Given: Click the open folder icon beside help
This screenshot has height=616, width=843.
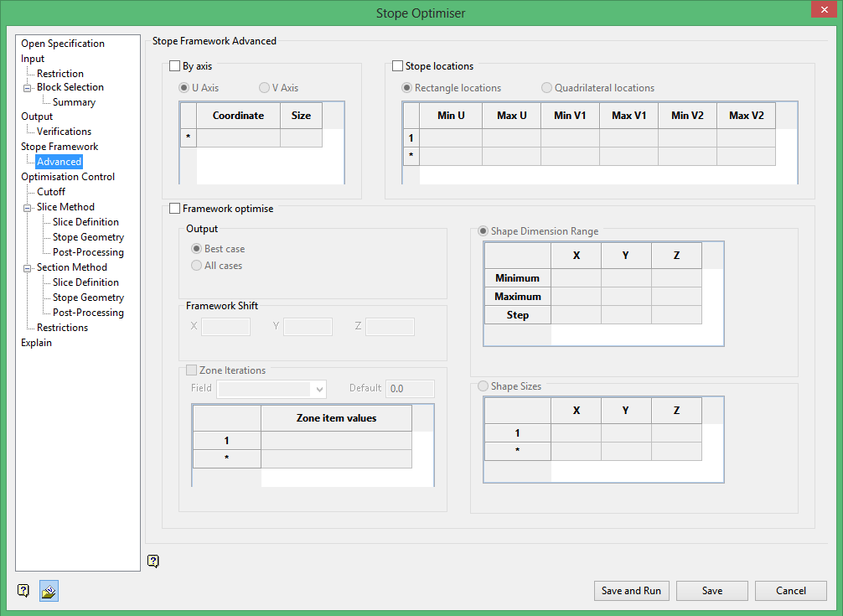Looking at the screenshot, I should click(x=49, y=591).
